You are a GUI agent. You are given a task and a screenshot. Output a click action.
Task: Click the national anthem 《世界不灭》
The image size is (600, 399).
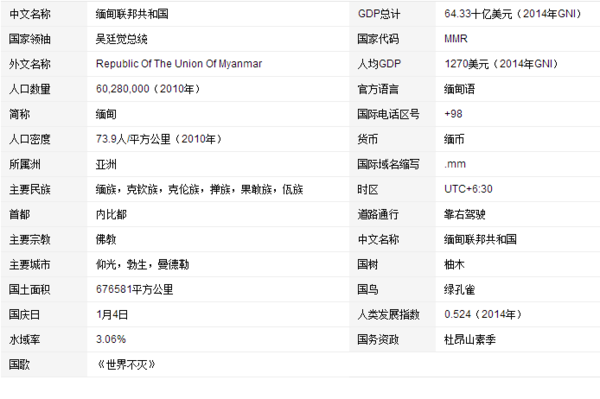point(126,365)
